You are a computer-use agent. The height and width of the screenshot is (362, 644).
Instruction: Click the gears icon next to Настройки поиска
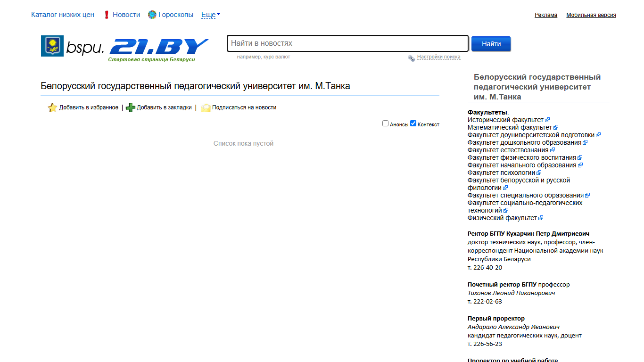coord(412,58)
